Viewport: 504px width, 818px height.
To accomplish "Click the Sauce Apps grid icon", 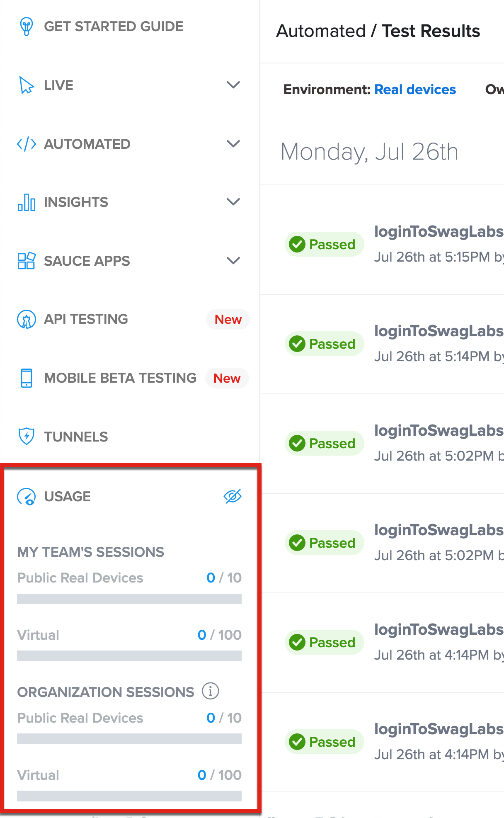I will (x=26, y=261).
